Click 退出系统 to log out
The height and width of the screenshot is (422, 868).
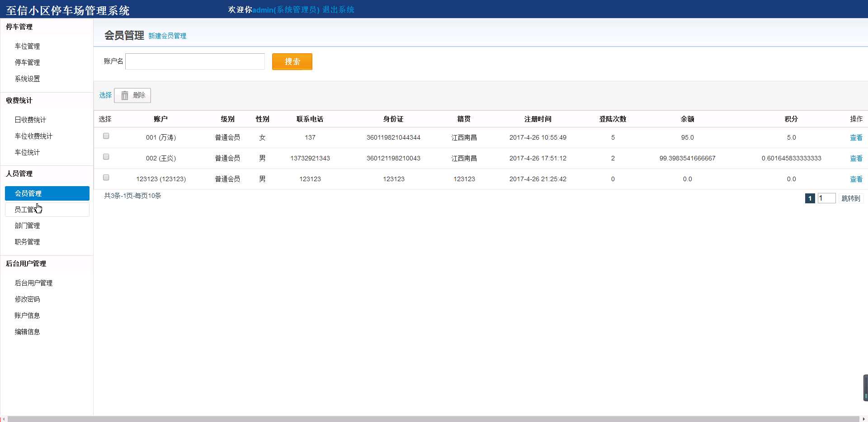[x=338, y=9]
